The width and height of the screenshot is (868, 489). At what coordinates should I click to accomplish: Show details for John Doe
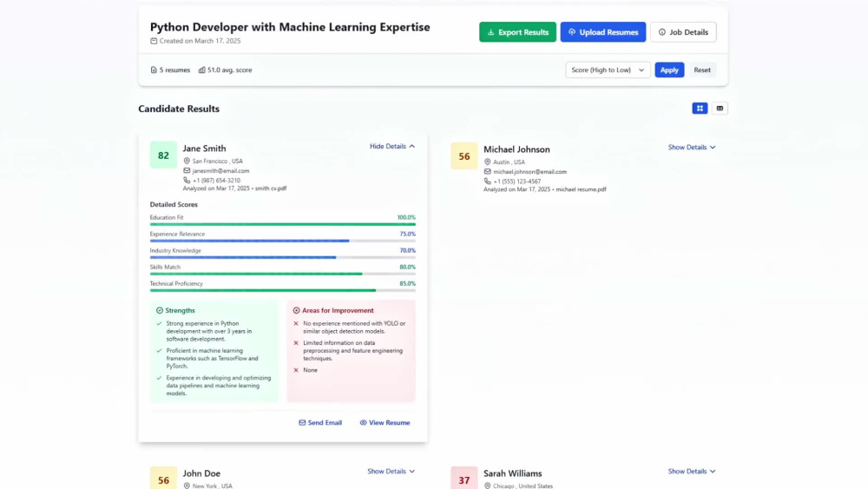391,472
